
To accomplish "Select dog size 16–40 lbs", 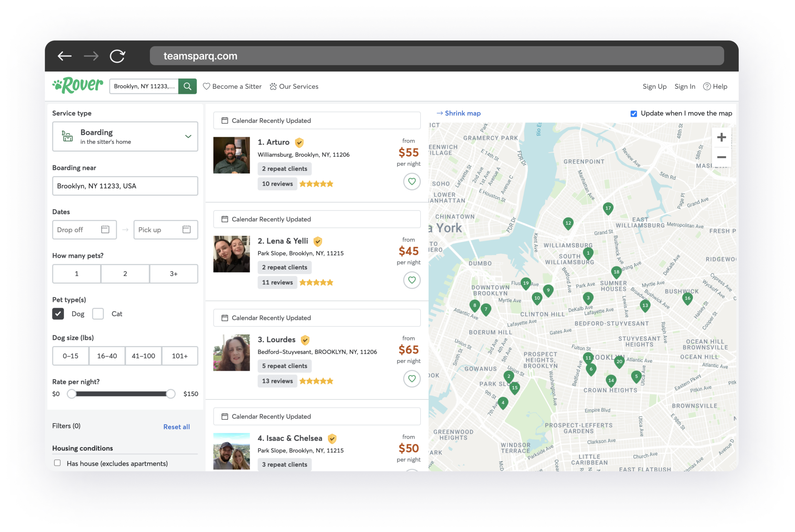I will (x=107, y=356).
